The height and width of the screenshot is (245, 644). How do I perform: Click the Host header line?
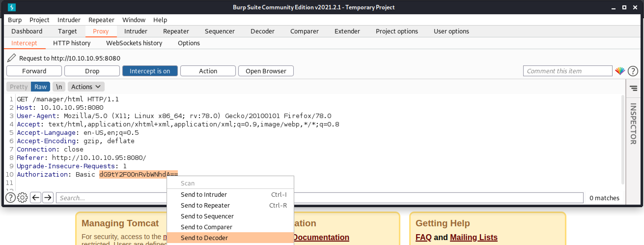point(60,107)
